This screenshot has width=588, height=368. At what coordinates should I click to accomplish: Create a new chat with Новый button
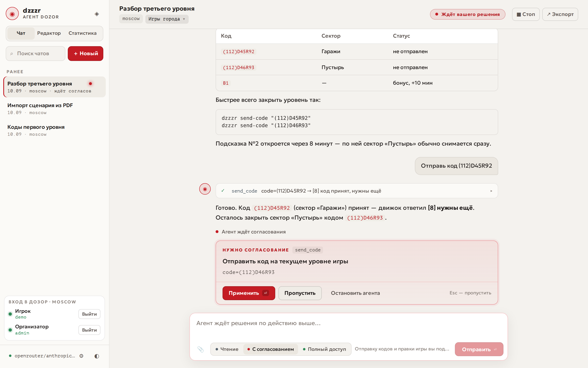tap(86, 53)
